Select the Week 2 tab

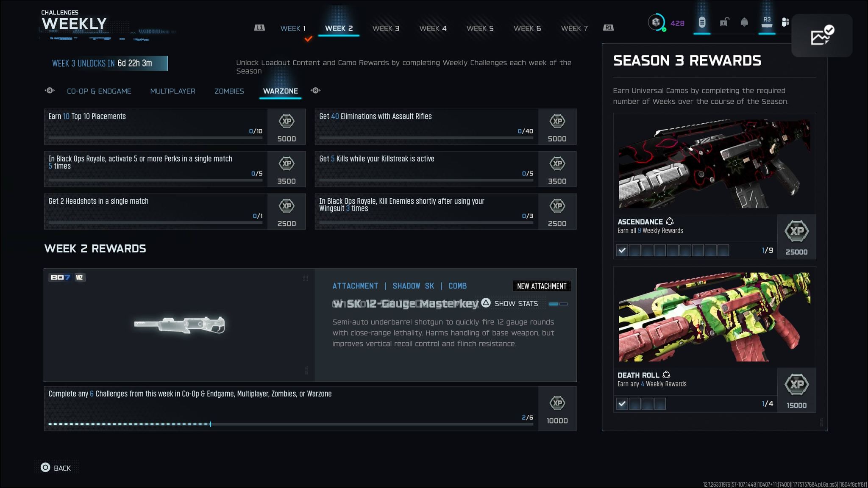[339, 28]
